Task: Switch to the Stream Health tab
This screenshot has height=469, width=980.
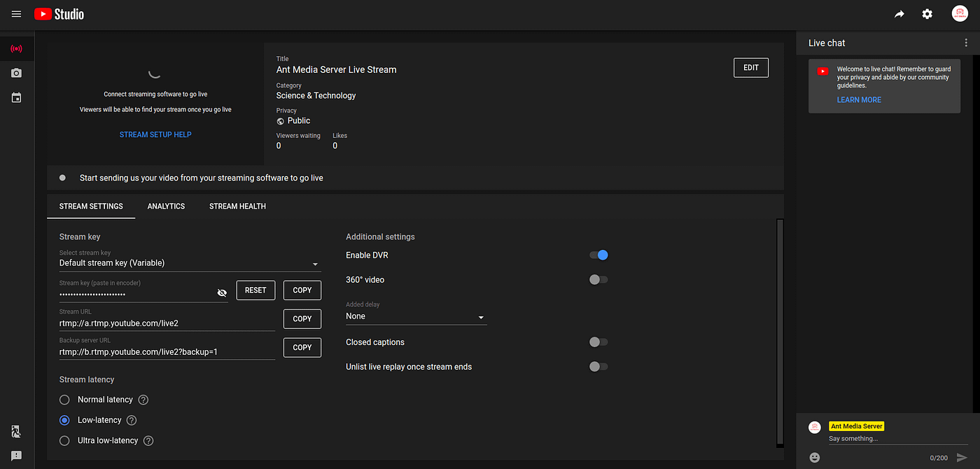Action: 237,206
